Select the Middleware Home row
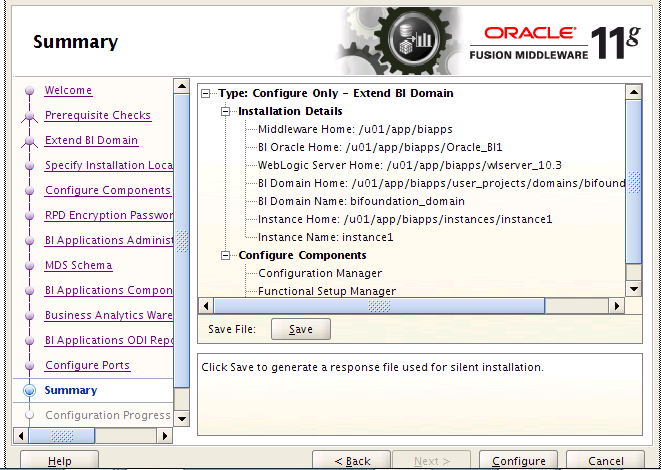Image resolution: width=661 pixels, height=470 pixels. [355, 129]
